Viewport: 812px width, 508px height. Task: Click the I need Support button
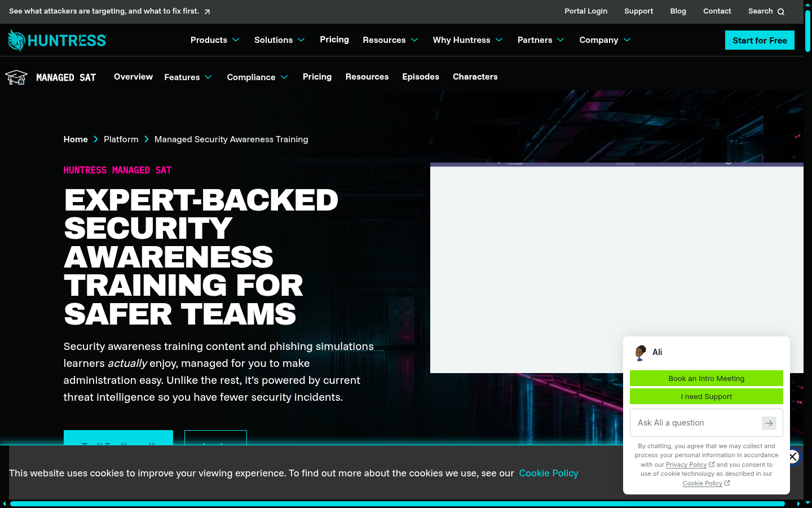[707, 396]
